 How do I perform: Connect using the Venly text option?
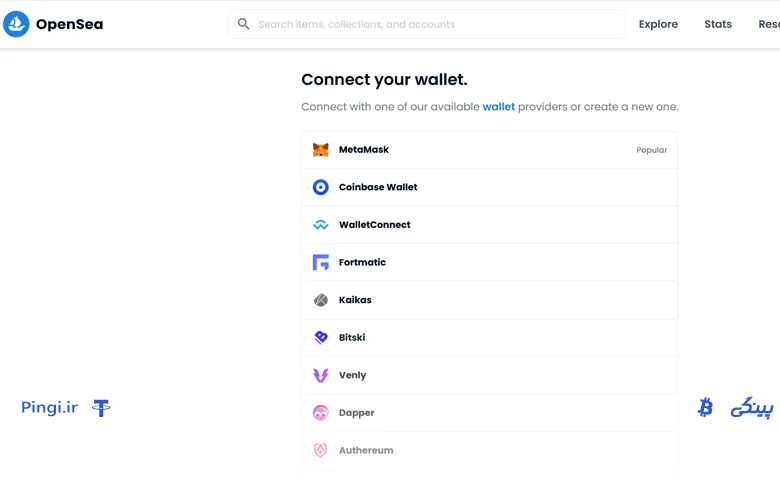click(352, 375)
